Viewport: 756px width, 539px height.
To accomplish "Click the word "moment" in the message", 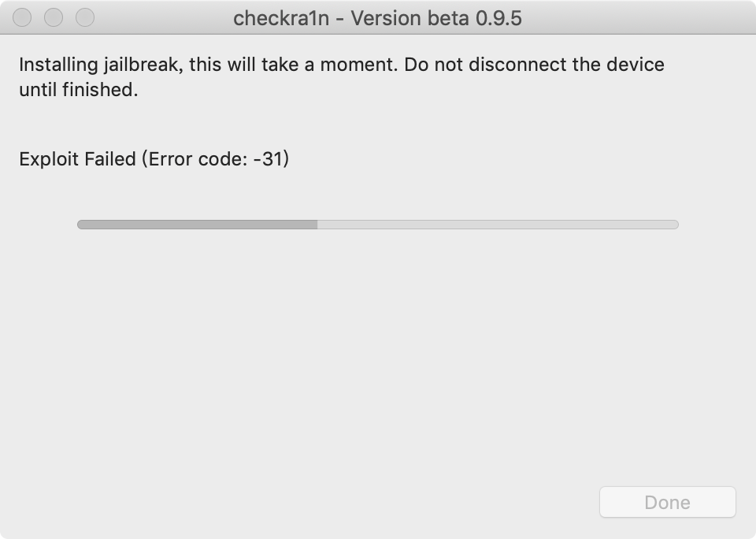I will pos(357,65).
